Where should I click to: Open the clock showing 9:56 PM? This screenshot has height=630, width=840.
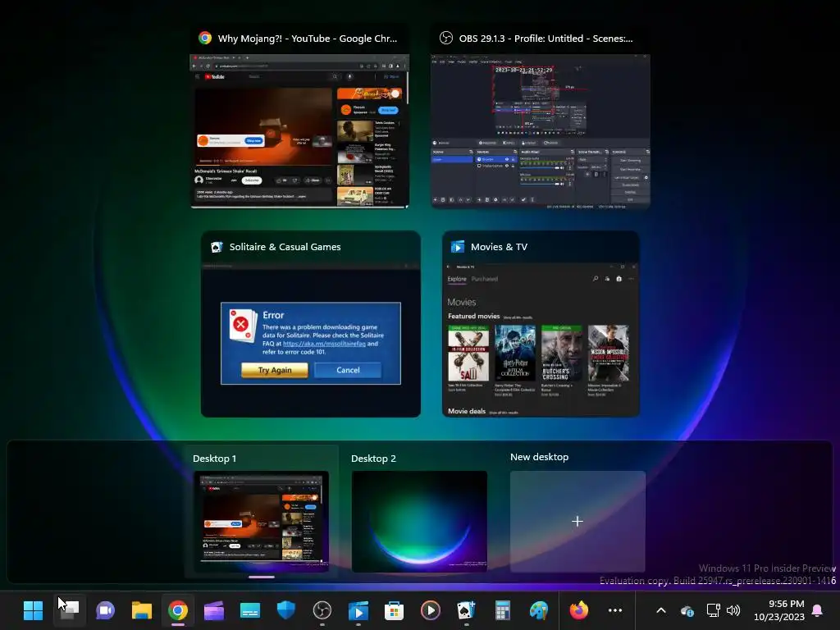pyautogui.click(x=779, y=610)
